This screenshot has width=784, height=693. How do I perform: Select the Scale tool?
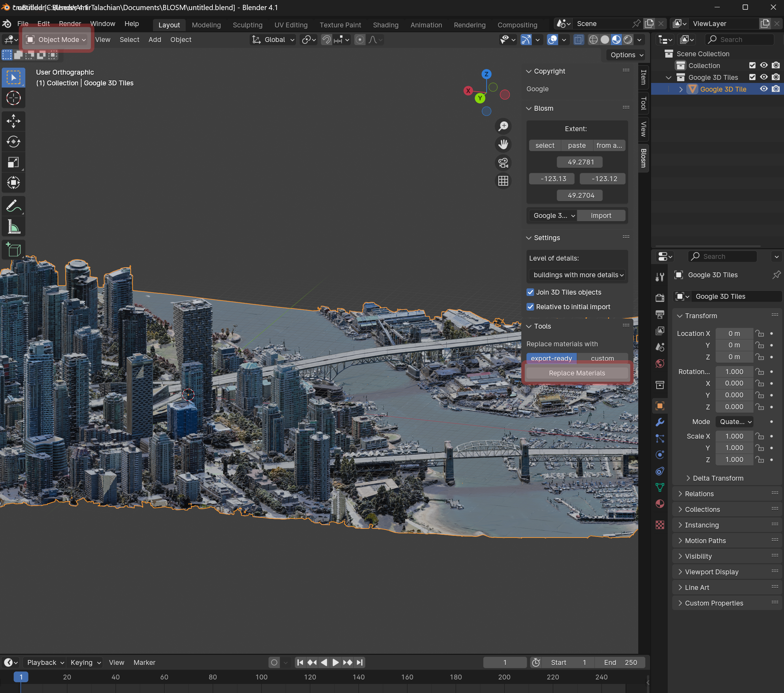[x=14, y=163]
